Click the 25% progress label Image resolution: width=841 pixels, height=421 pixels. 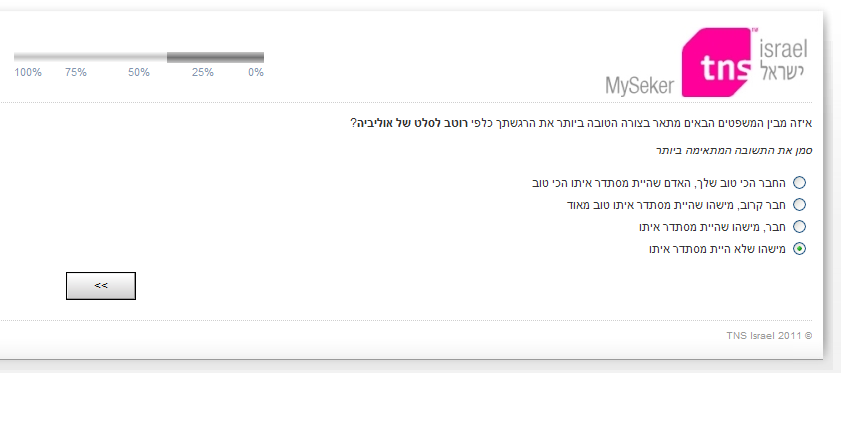pyautogui.click(x=203, y=72)
